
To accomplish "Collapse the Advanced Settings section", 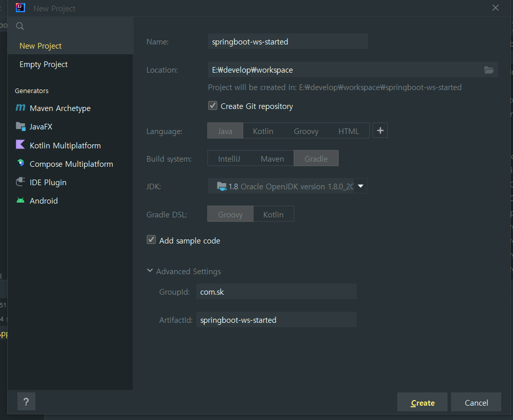I will click(x=150, y=271).
